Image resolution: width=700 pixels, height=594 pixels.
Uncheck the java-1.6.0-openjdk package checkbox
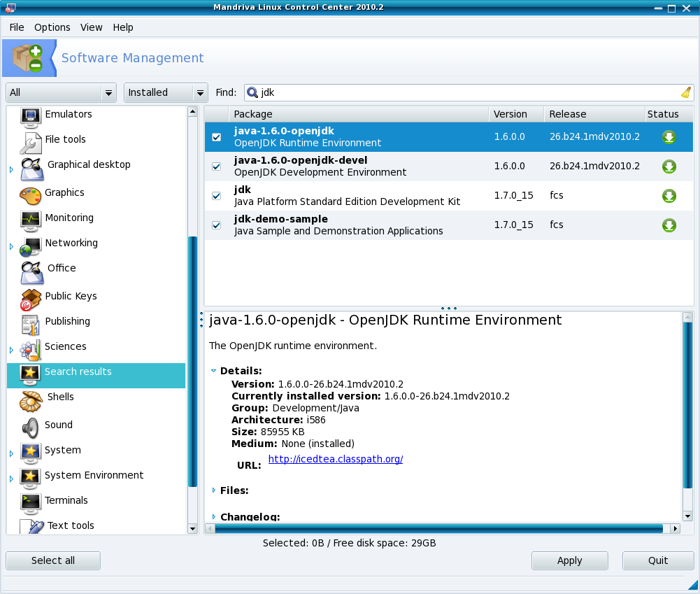tap(216, 137)
